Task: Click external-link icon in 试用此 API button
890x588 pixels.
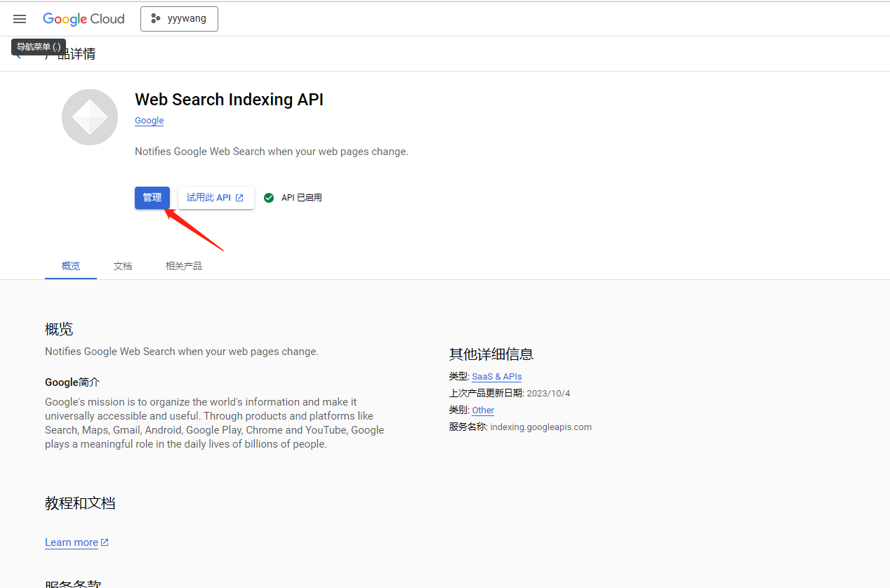Action: click(x=239, y=198)
